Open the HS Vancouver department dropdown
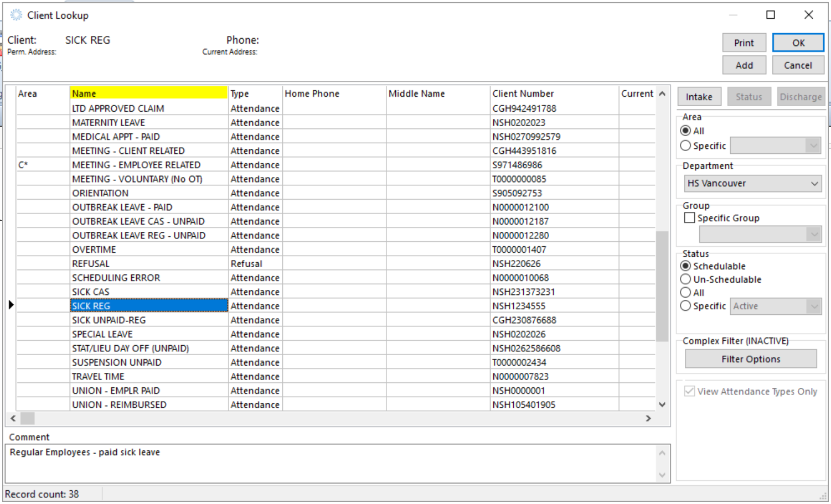Image resolution: width=831 pixels, height=504 pixels. click(813, 183)
